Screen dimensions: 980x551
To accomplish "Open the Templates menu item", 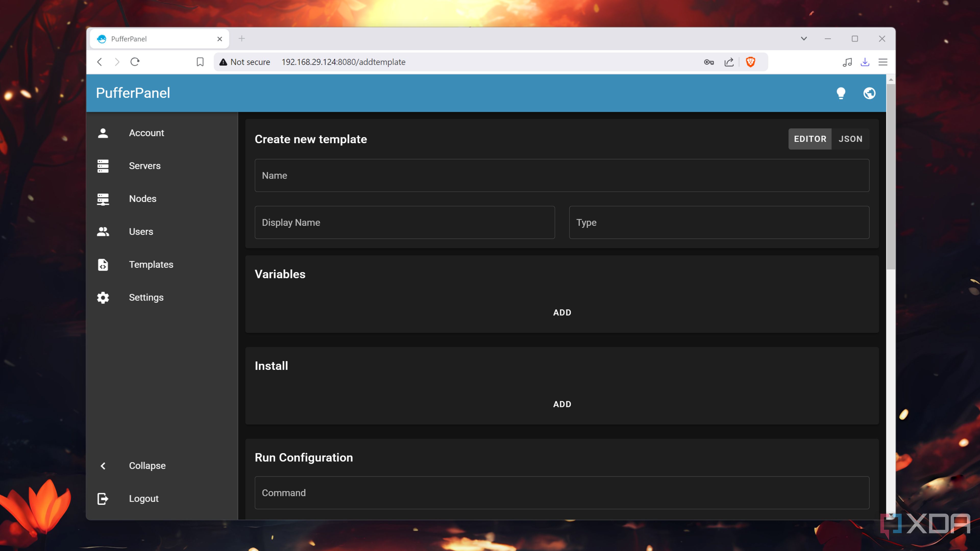I will click(x=162, y=265).
